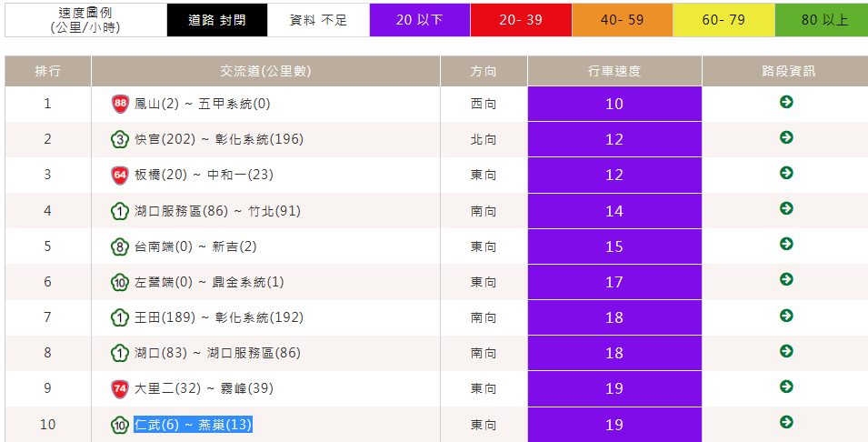Click the 路段資訊 column header
The height and width of the screenshot is (442, 868).
785,71
